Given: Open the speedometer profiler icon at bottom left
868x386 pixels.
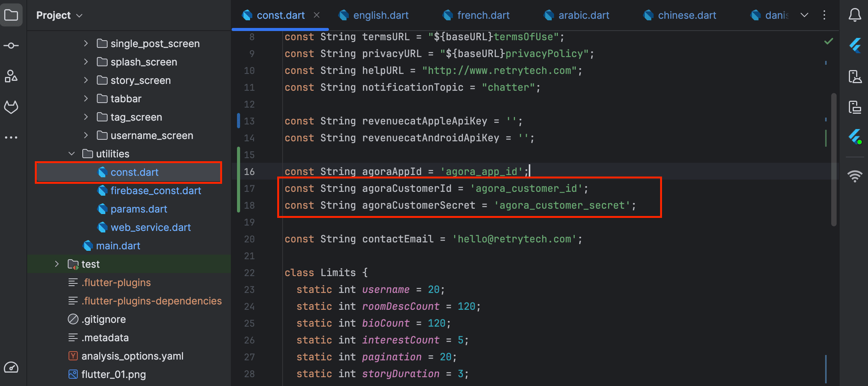Looking at the screenshot, I should click(11, 368).
